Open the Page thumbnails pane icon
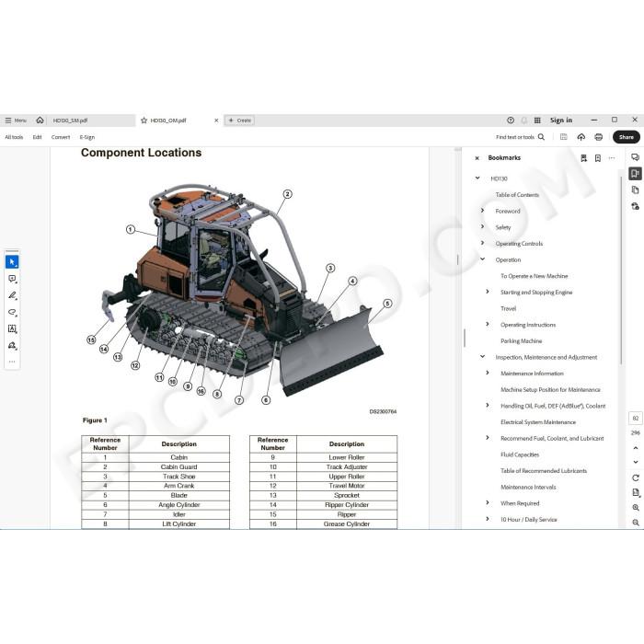The width and height of the screenshot is (644, 644). (x=635, y=190)
